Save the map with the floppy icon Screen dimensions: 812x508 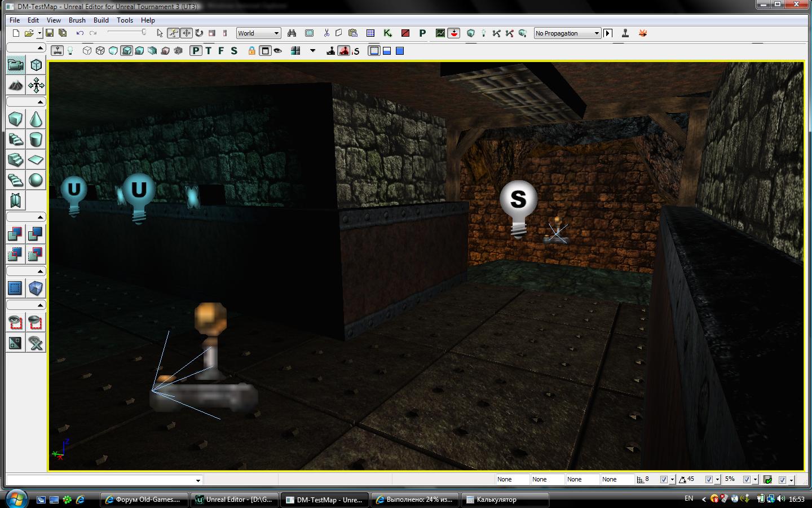tap(50, 33)
